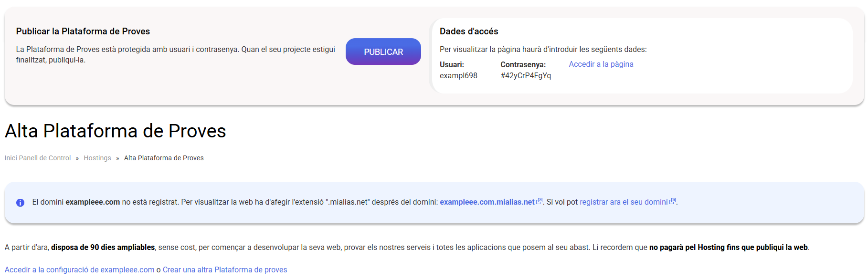Click the password value #42yCrP4FgYq
This screenshot has height=280, width=868.
526,76
